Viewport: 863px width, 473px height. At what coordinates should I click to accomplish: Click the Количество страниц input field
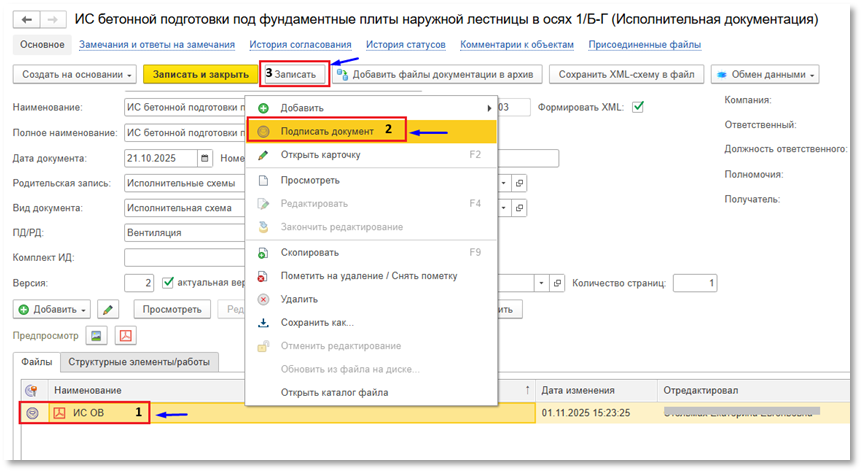pos(695,283)
